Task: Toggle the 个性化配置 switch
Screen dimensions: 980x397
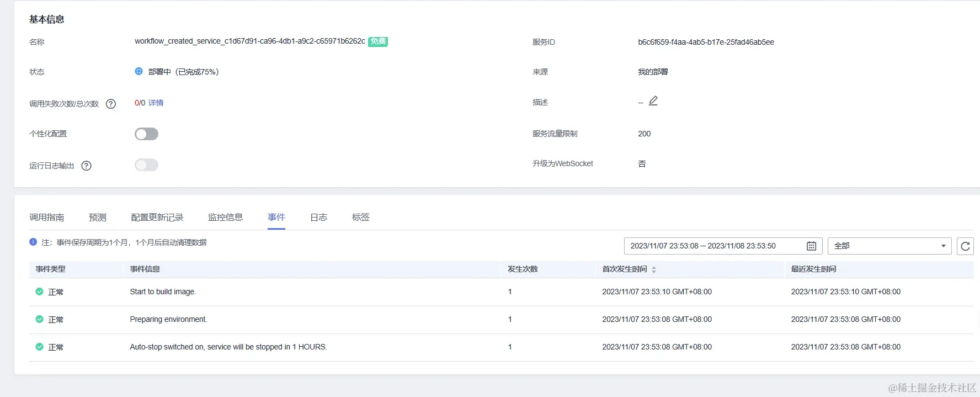Action: pyautogui.click(x=146, y=134)
